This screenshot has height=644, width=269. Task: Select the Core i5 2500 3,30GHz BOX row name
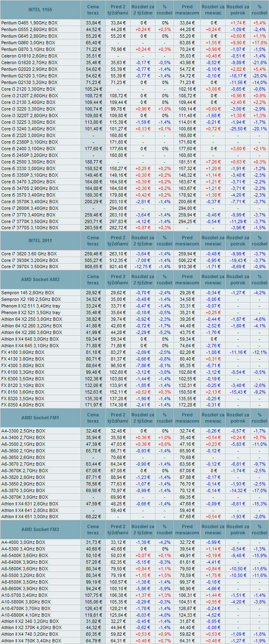pyautogui.click(x=28, y=162)
